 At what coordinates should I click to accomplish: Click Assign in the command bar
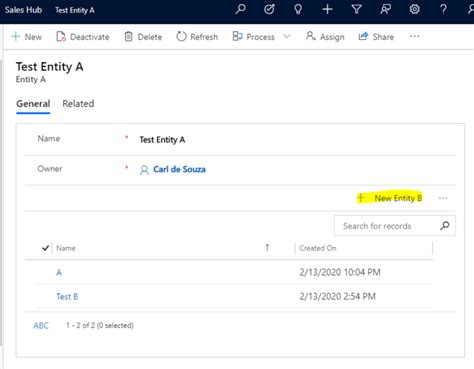click(325, 37)
